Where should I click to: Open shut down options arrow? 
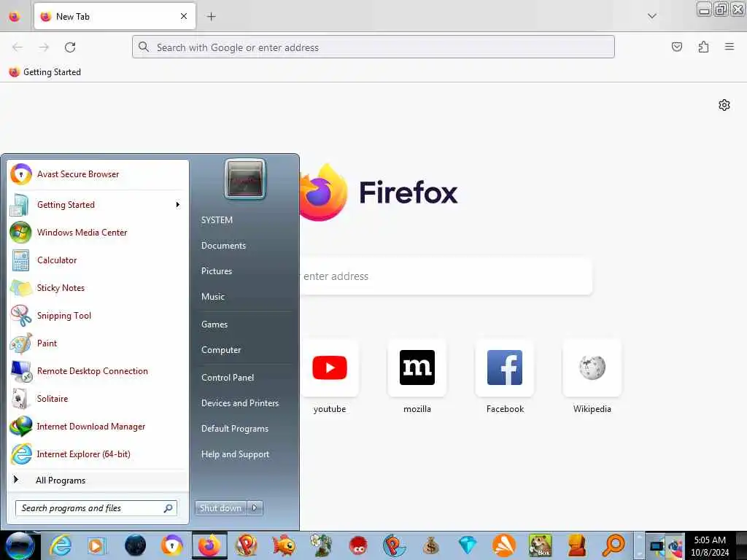click(255, 508)
